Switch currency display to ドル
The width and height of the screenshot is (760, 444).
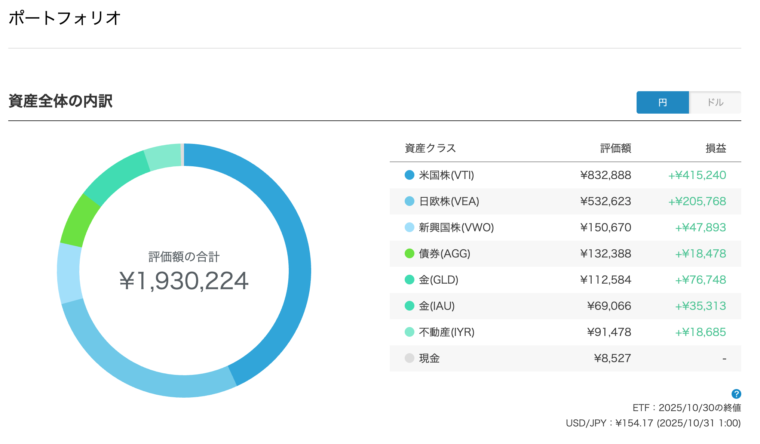(x=715, y=103)
